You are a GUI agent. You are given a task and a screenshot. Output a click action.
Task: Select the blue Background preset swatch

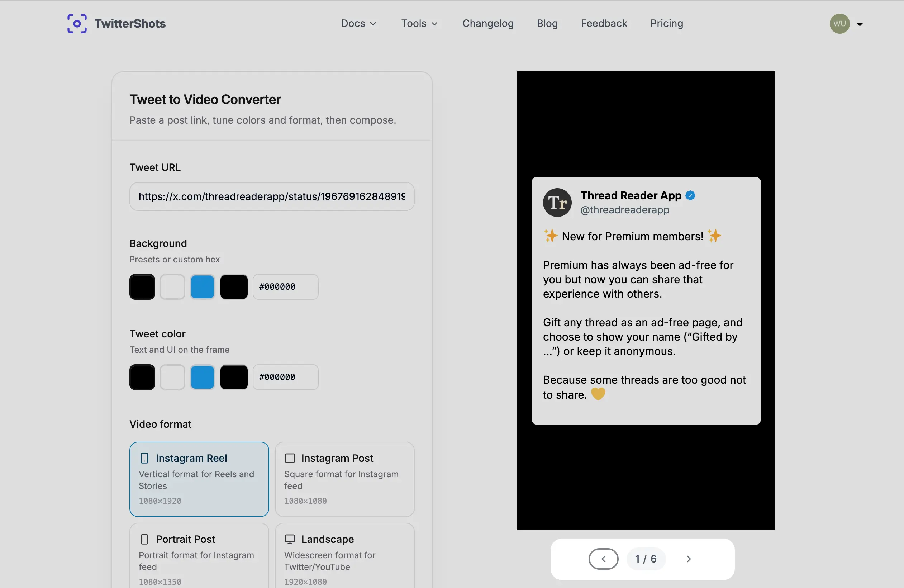(x=202, y=287)
